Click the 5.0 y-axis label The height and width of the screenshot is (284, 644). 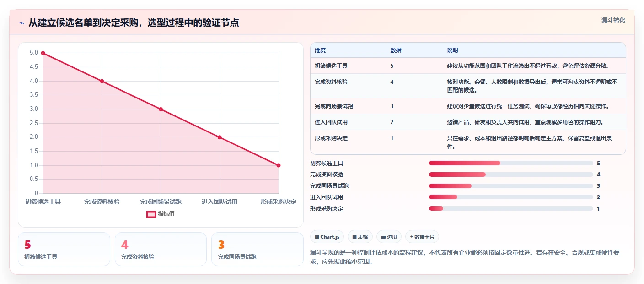[34, 53]
